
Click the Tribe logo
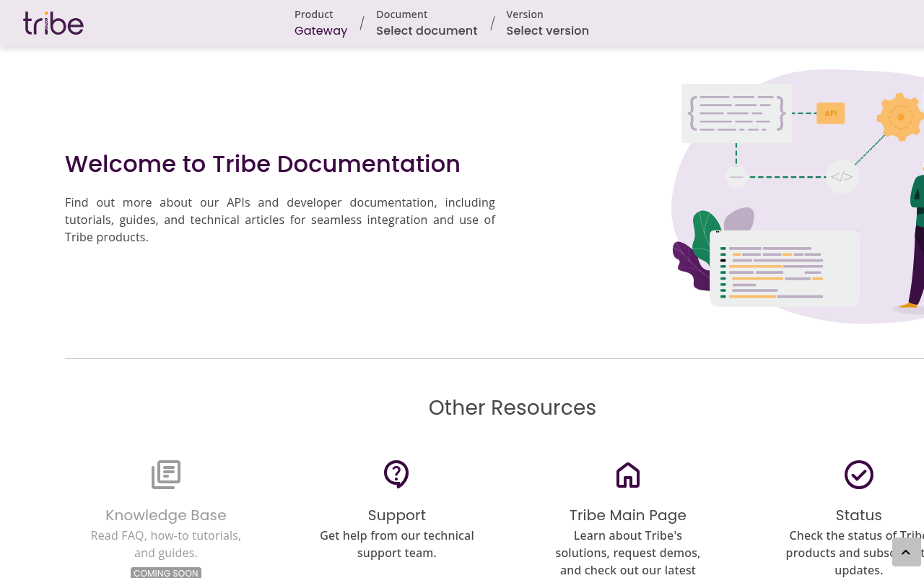tap(53, 24)
